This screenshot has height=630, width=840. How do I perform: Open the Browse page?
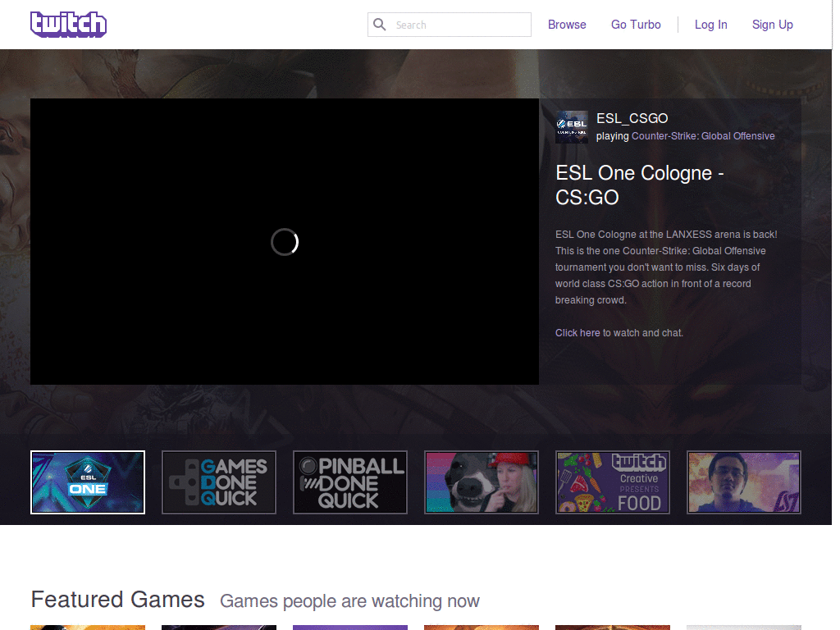click(567, 25)
